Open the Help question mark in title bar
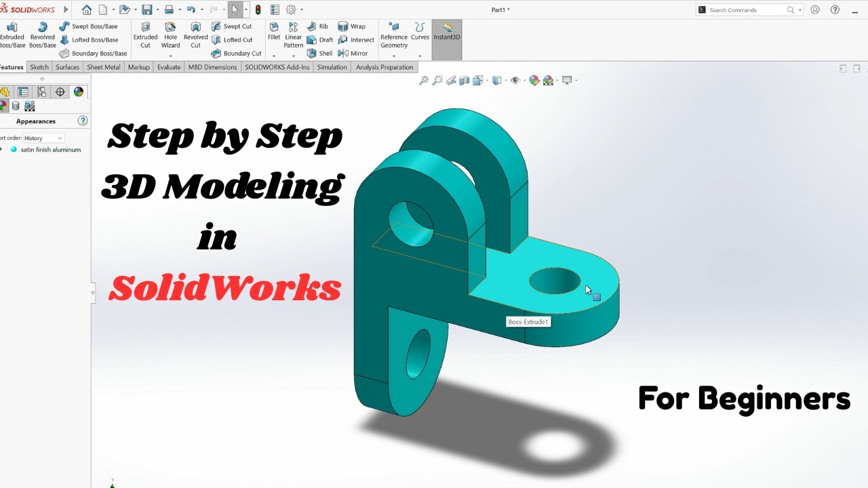Viewport: 868px width, 488px height. point(835,9)
